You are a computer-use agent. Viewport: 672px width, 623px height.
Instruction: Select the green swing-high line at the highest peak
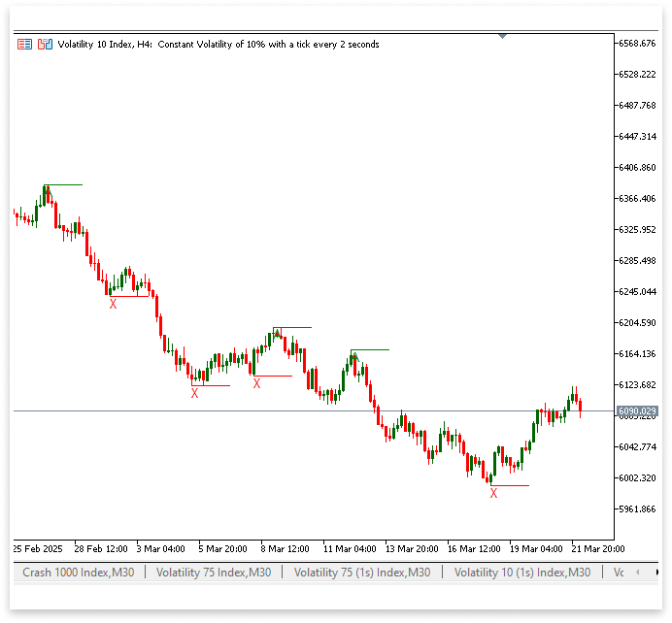pos(63,185)
